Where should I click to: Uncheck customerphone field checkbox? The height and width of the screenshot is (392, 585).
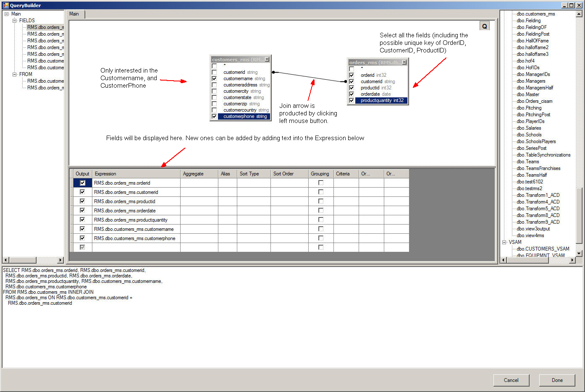(x=214, y=116)
